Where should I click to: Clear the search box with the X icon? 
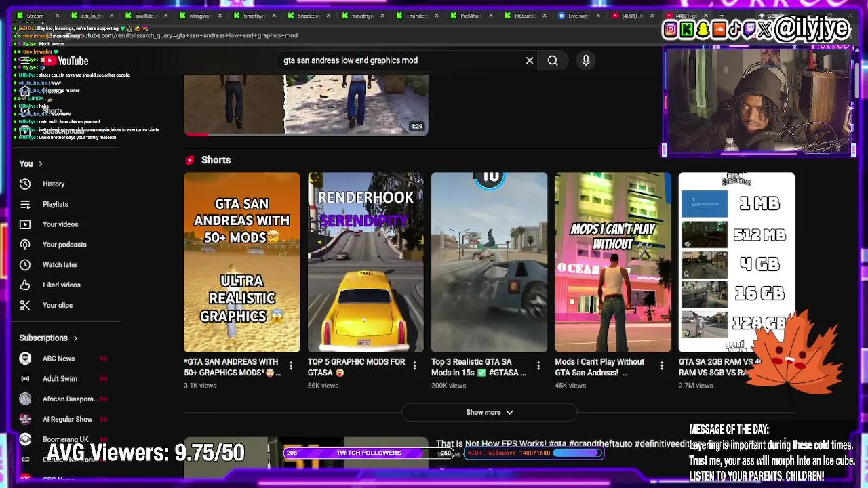pos(530,60)
